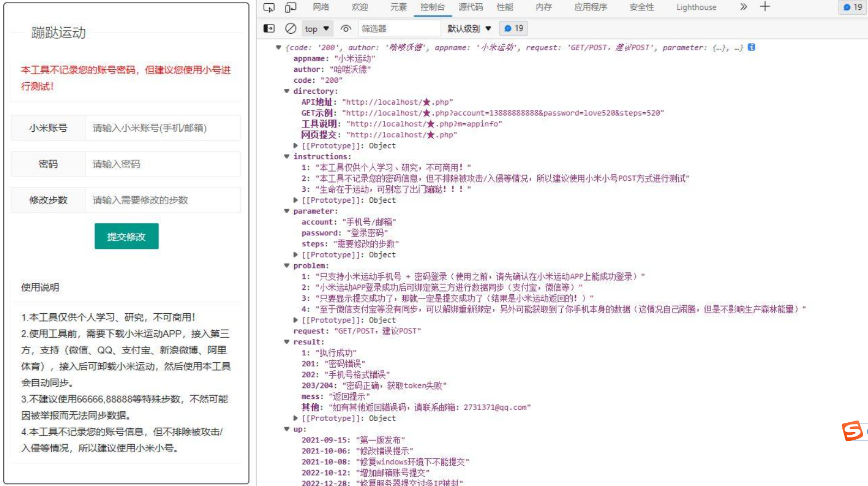Switch to the 安全性 tab
Screen dimensions: 868x486
point(641,7)
